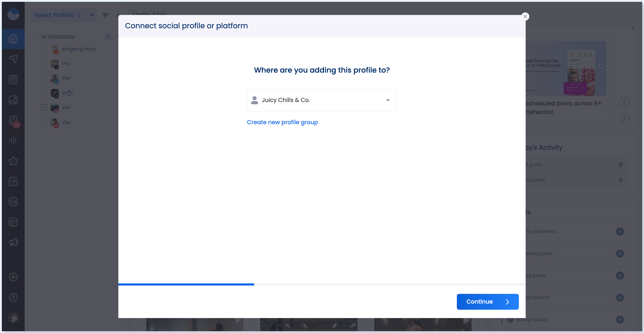Go to previous carousel slide arrow
The image size is (644, 333).
[x=624, y=102]
